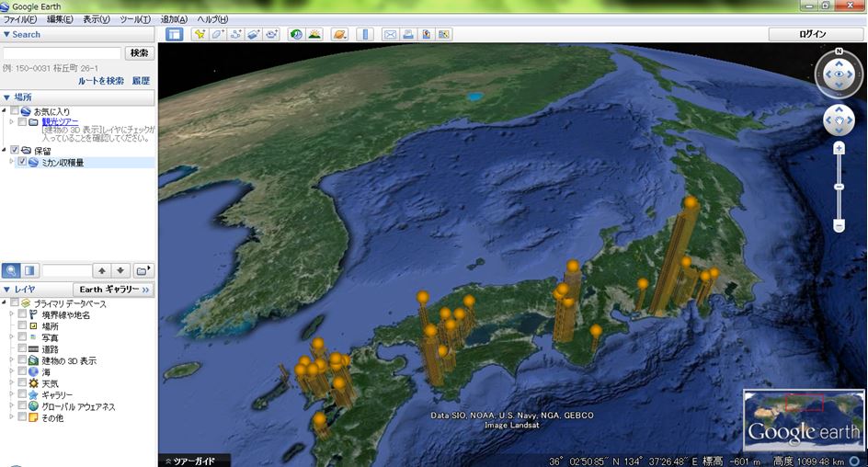Collapse the プライマリ データベース tree node

pos(5,302)
